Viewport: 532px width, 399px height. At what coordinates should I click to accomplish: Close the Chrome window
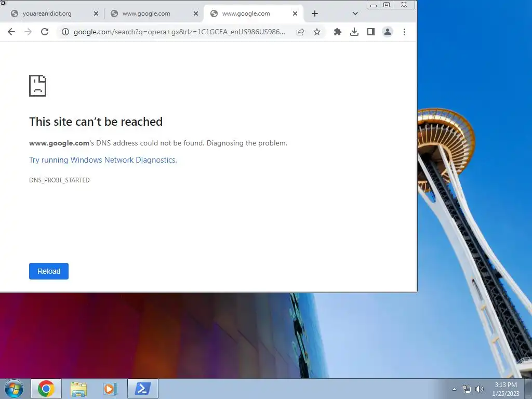404,5
